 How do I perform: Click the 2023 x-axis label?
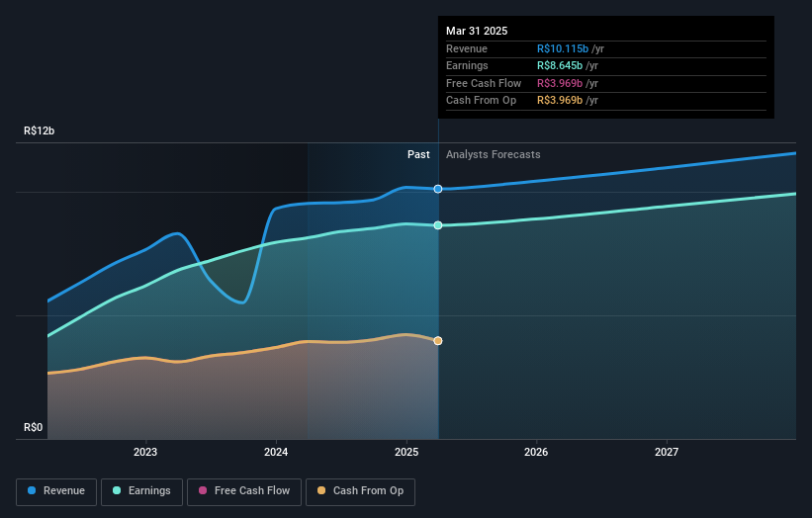point(145,452)
